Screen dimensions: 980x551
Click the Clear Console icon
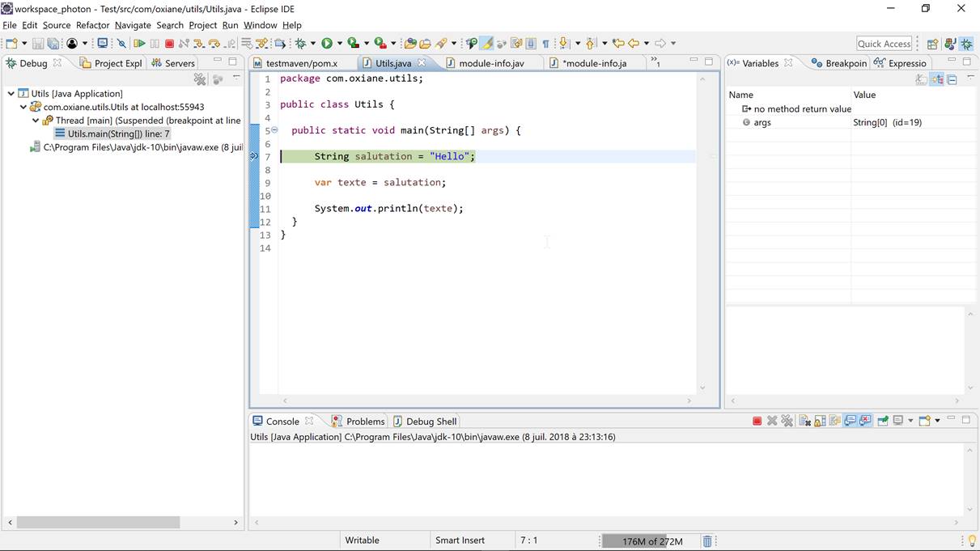(x=804, y=421)
